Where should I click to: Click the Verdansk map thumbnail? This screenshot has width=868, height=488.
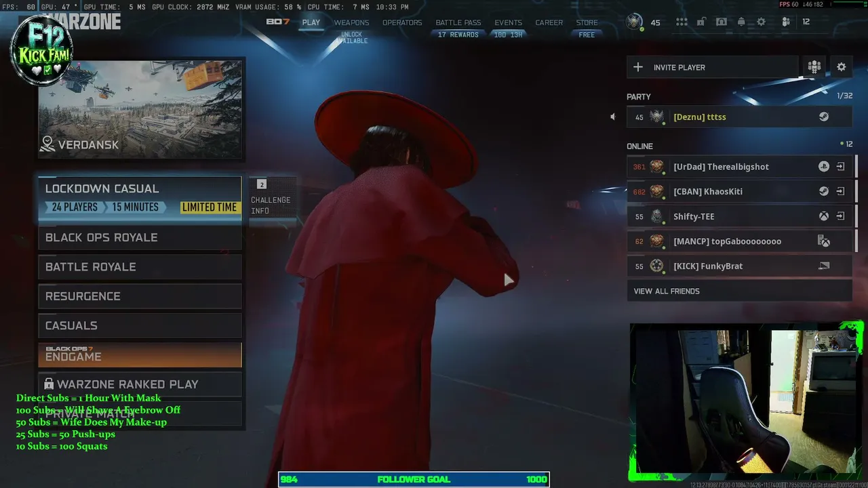point(140,109)
